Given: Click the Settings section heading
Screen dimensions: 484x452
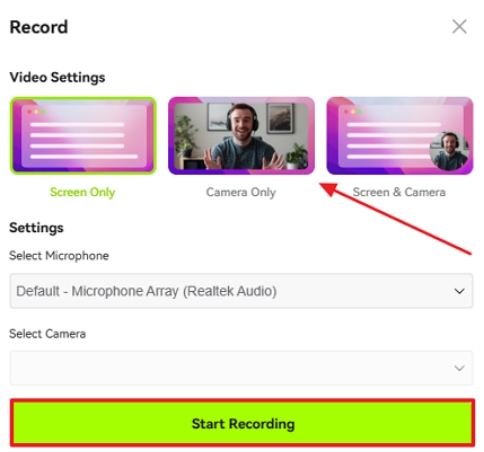Looking at the screenshot, I should coord(36,228).
